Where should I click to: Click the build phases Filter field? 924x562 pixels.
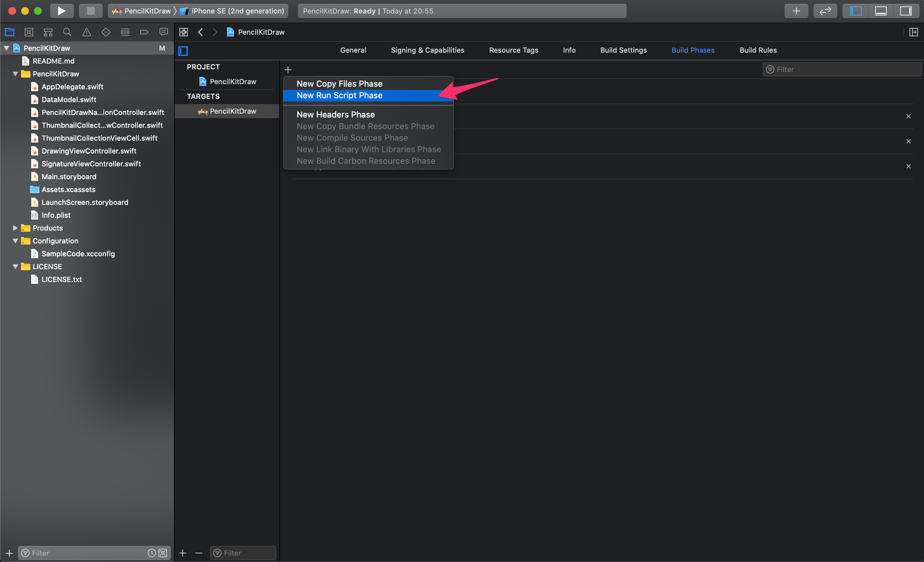pyautogui.click(x=842, y=69)
